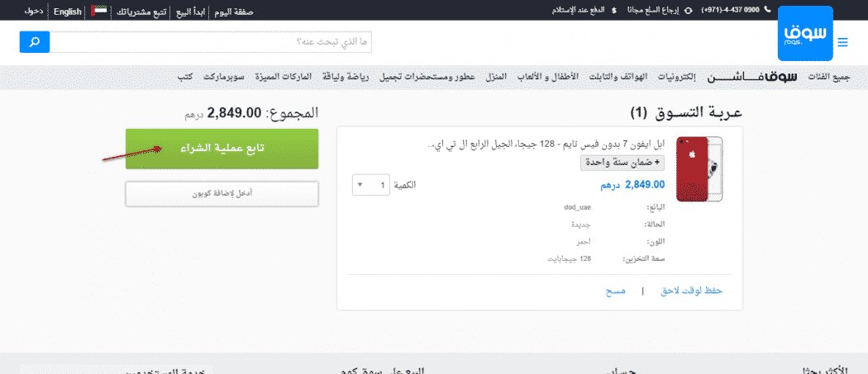Open إلكترونيات category menu

coord(676,77)
